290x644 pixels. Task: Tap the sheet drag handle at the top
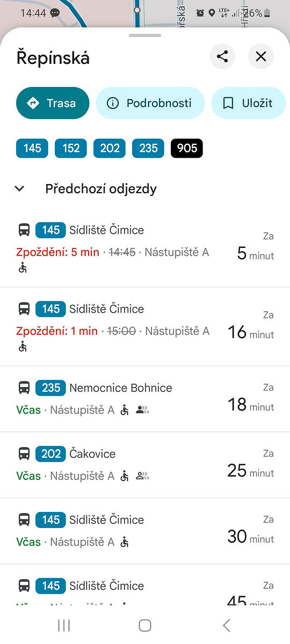145,35
